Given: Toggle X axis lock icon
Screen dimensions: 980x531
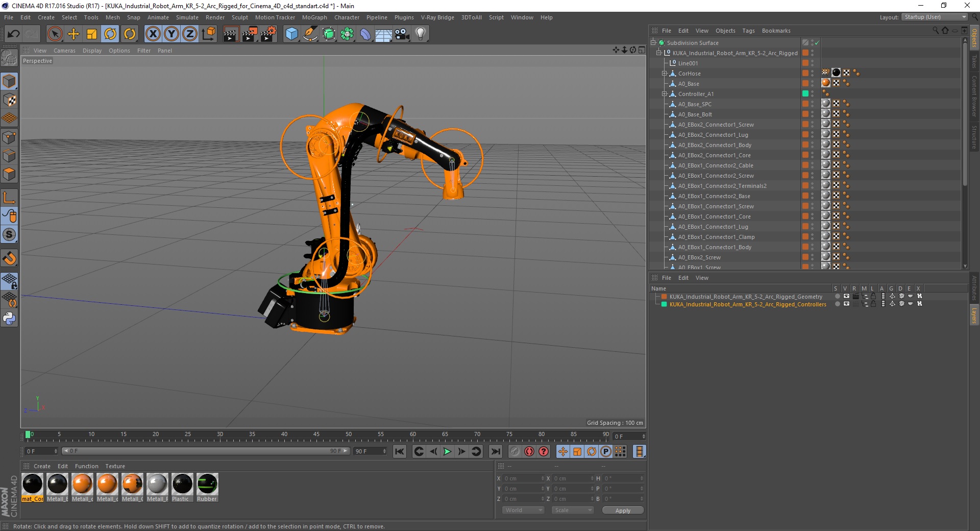Looking at the screenshot, I should (153, 34).
